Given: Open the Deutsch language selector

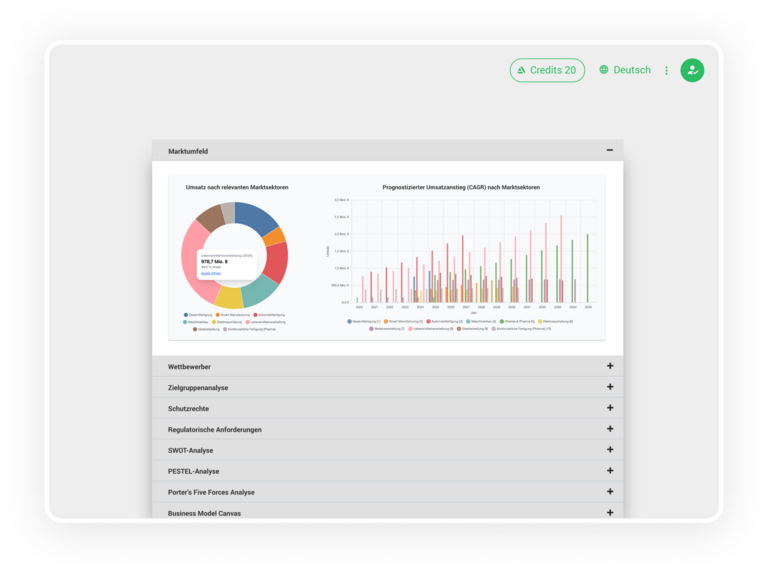Looking at the screenshot, I should pos(625,70).
